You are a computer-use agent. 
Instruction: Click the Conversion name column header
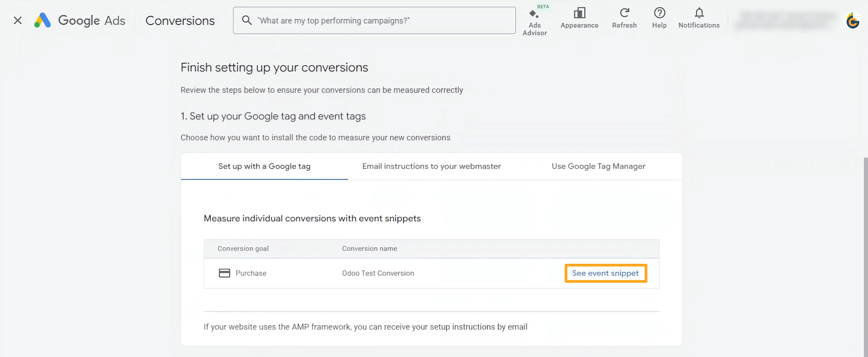(369, 248)
